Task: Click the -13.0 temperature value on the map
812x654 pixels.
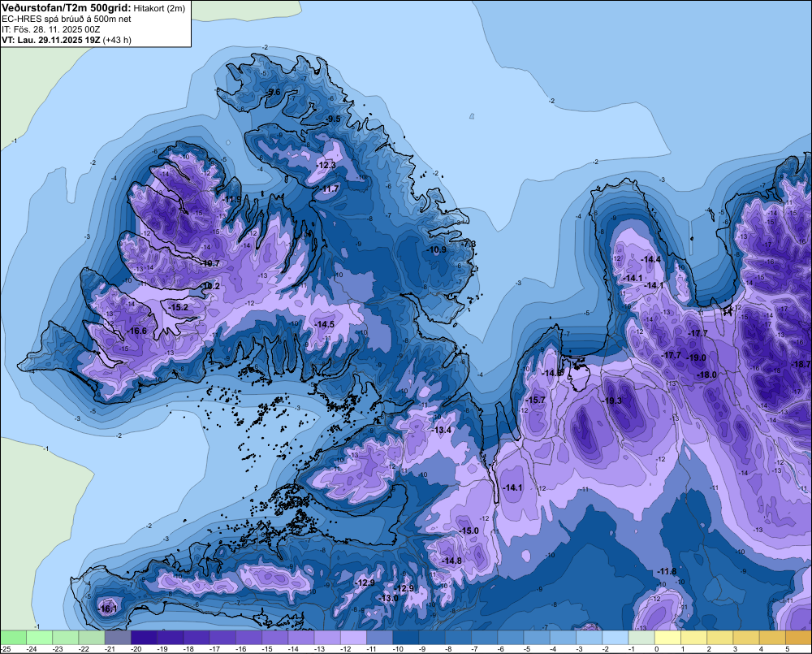Action: tap(388, 598)
